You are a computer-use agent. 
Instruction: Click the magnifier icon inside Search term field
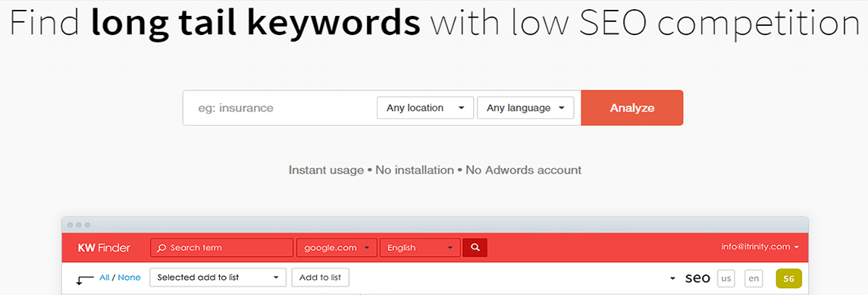click(161, 248)
